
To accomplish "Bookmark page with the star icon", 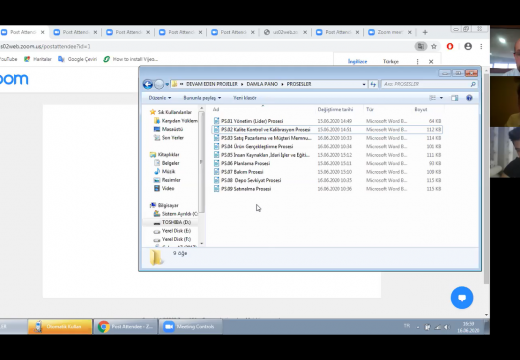I will (x=434, y=47).
